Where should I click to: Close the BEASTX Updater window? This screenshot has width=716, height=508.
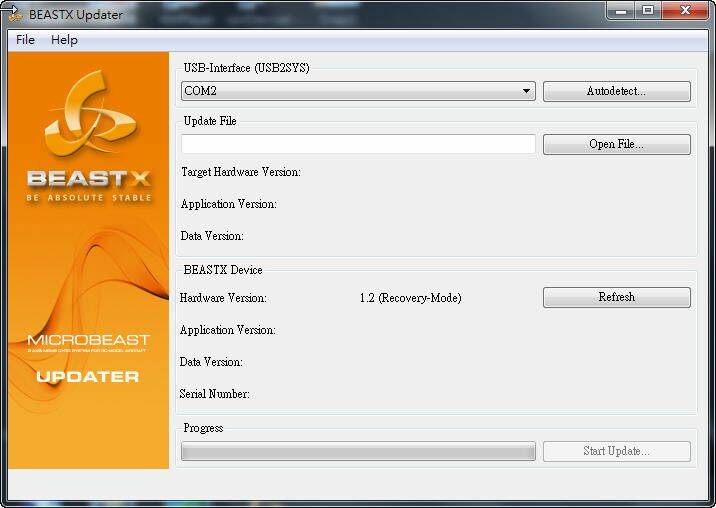685,11
